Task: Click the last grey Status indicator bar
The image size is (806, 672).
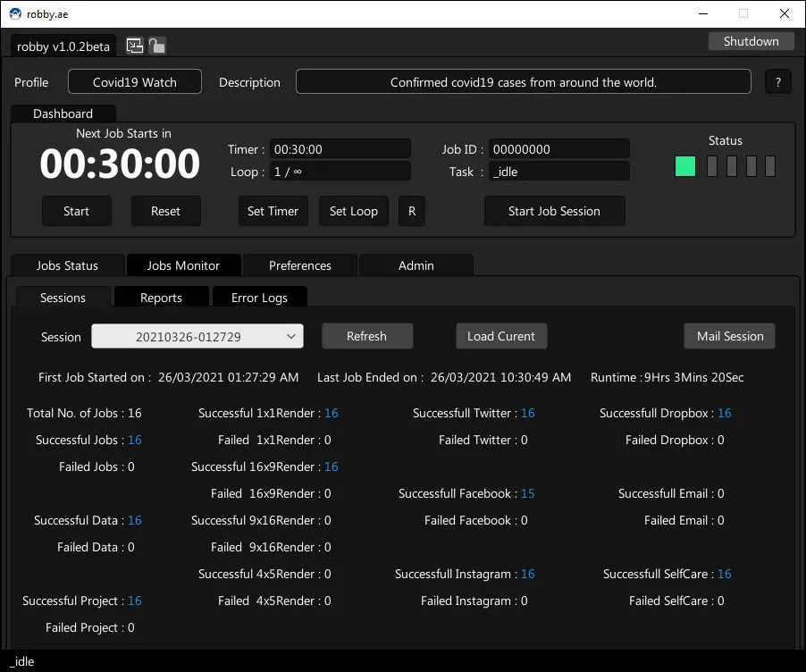Action: coord(770,166)
